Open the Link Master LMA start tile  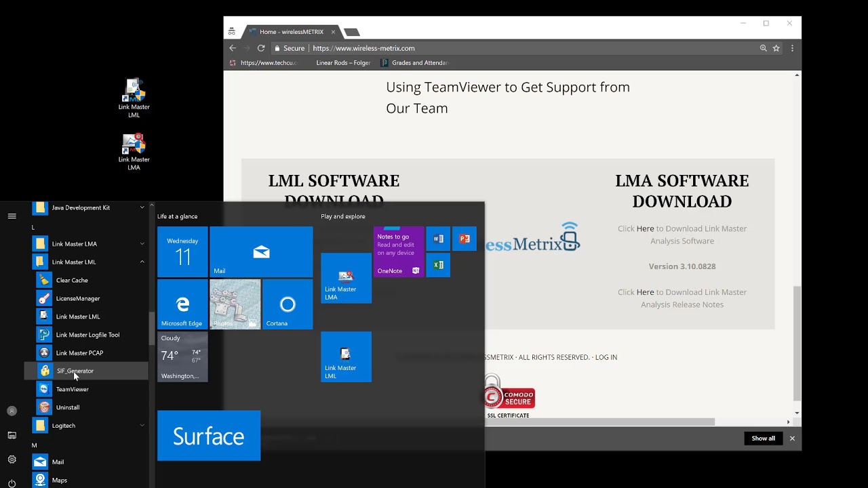pyautogui.click(x=346, y=278)
